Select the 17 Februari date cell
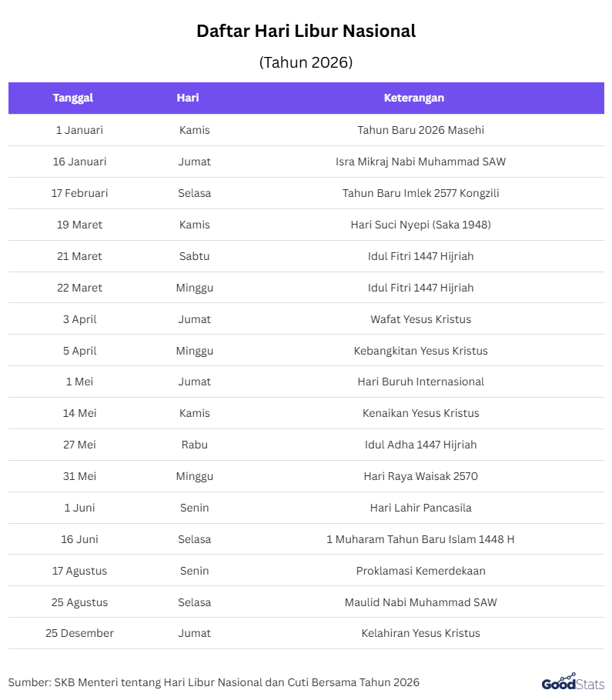 [79, 193]
